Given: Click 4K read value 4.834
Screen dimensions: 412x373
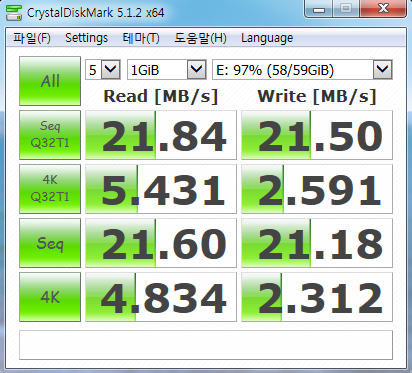Looking at the screenshot, I should click(x=161, y=297).
